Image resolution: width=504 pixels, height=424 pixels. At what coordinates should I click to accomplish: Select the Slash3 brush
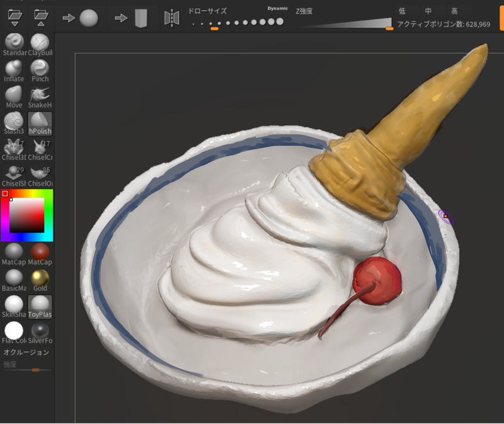[14, 123]
